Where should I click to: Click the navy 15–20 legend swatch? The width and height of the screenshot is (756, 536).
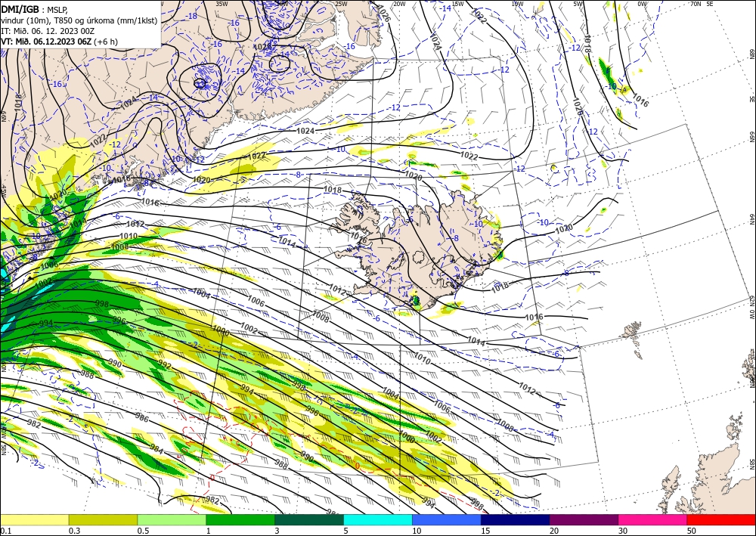[516, 519]
